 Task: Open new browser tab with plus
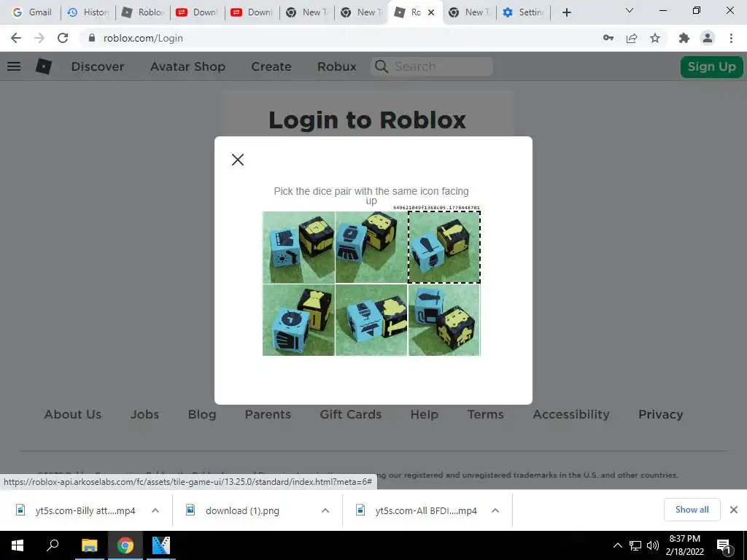tap(566, 12)
